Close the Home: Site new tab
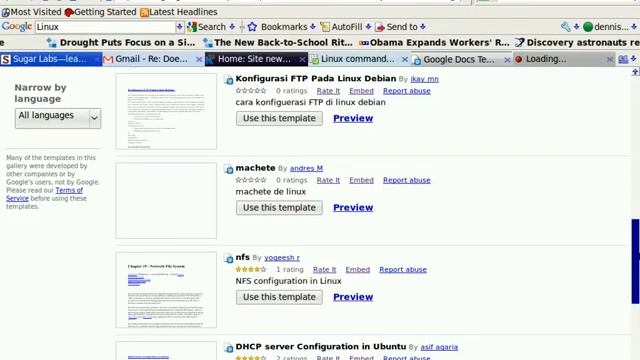The width and height of the screenshot is (640, 360). tap(302, 60)
